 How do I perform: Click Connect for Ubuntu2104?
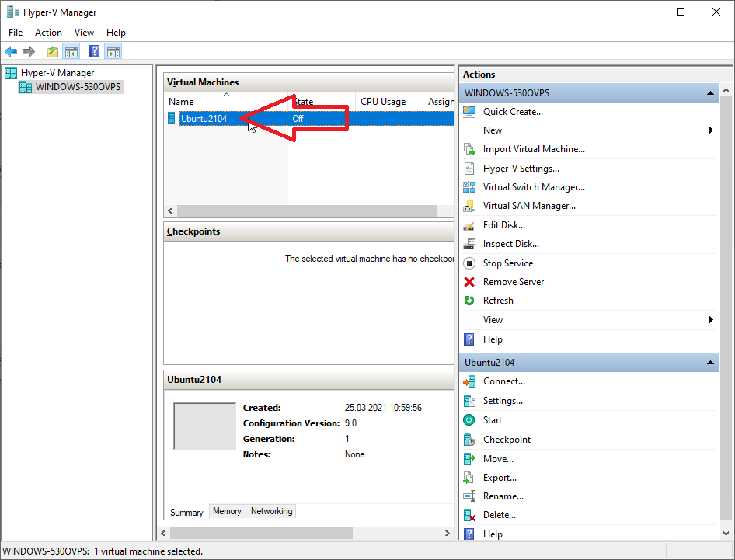pyautogui.click(x=503, y=381)
